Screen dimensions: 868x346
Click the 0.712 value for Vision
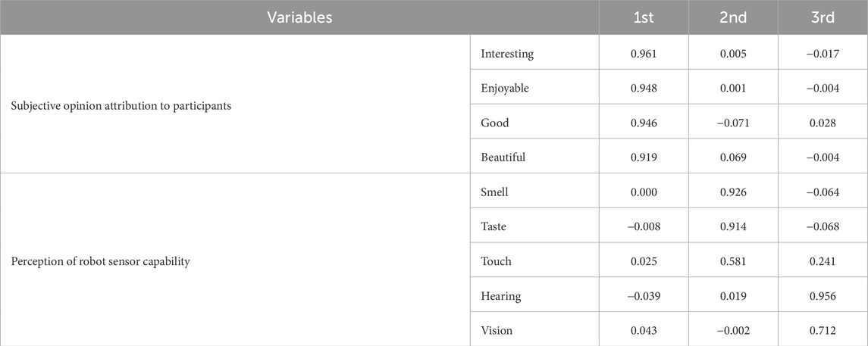(823, 331)
